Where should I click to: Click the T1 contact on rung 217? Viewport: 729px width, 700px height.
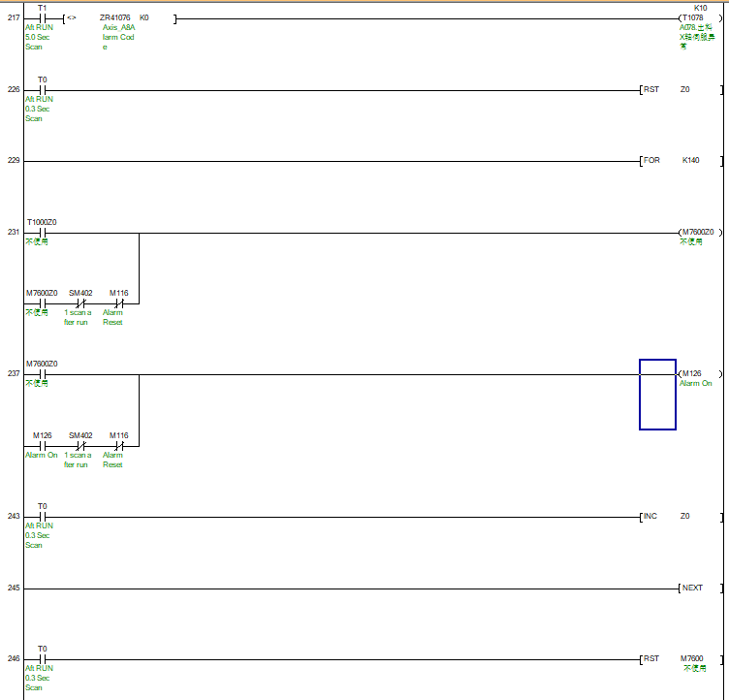tap(42, 18)
